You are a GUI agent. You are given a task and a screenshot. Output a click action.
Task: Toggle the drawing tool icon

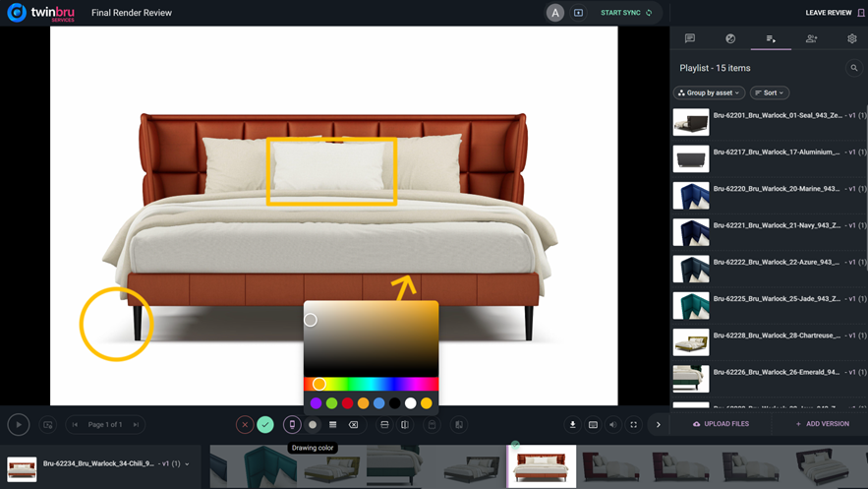(292, 425)
